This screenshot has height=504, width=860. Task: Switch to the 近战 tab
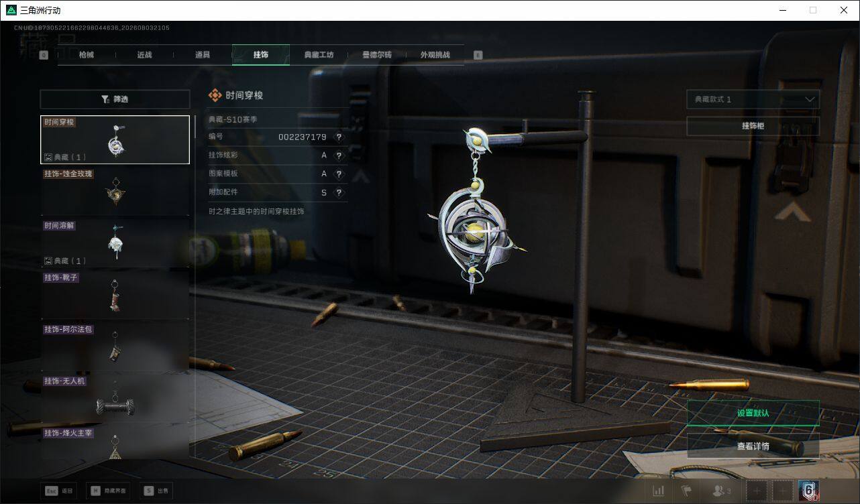tap(144, 55)
